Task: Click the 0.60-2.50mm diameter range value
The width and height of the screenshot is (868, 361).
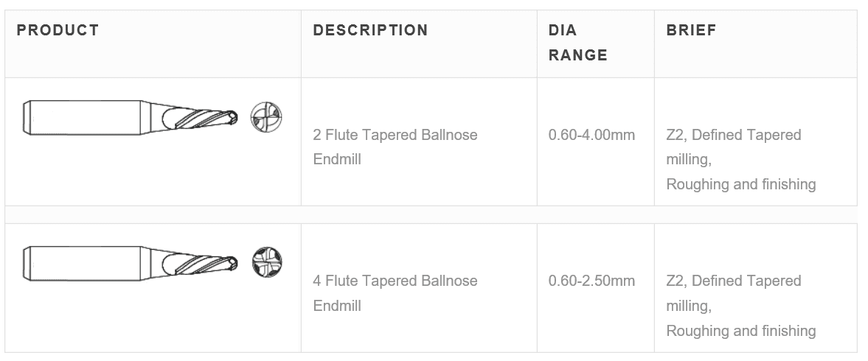Action: (591, 281)
